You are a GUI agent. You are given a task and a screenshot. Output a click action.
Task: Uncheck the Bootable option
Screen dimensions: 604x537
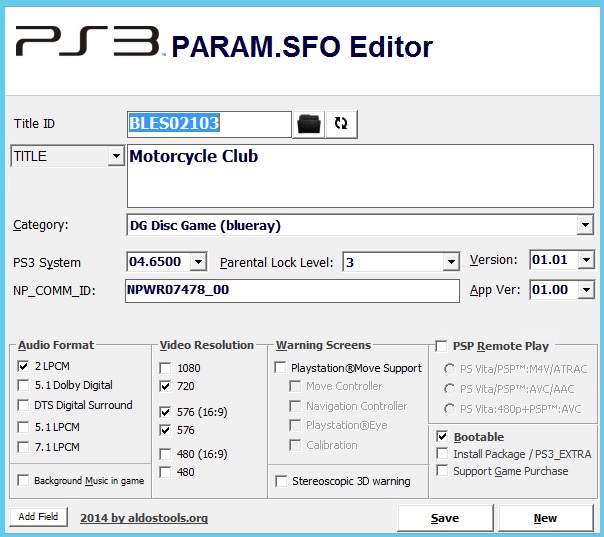click(442, 436)
